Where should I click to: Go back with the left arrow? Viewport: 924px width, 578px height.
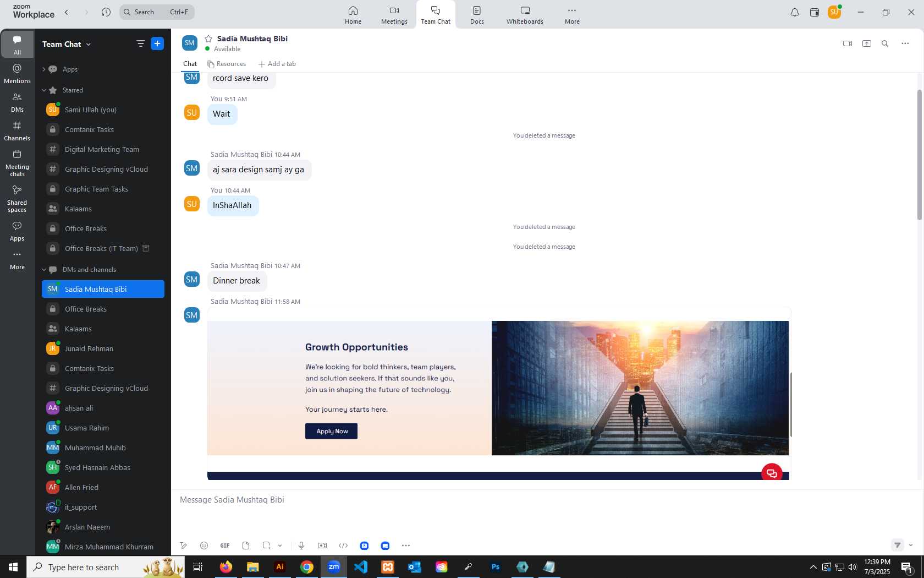[67, 12]
